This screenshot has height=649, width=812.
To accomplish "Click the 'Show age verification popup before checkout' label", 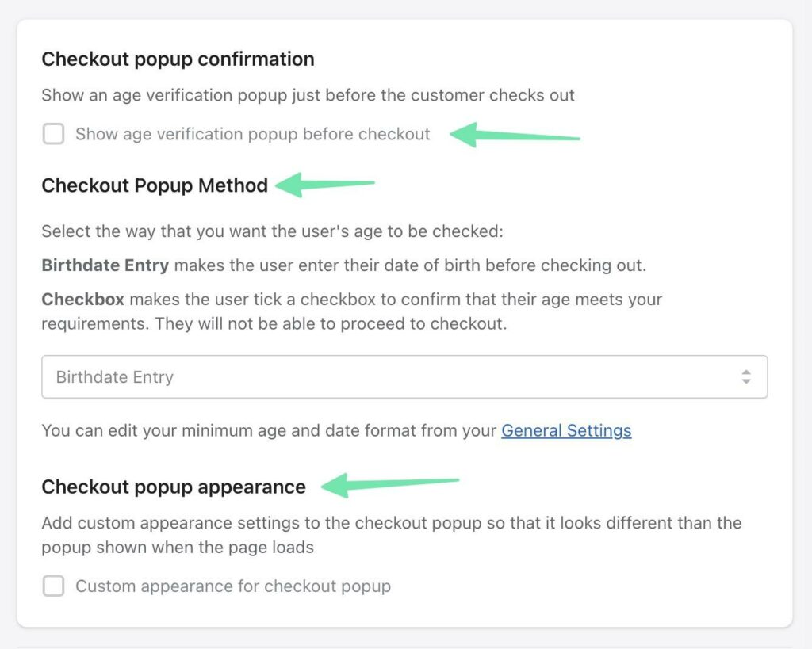I will pyautogui.click(x=252, y=135).
